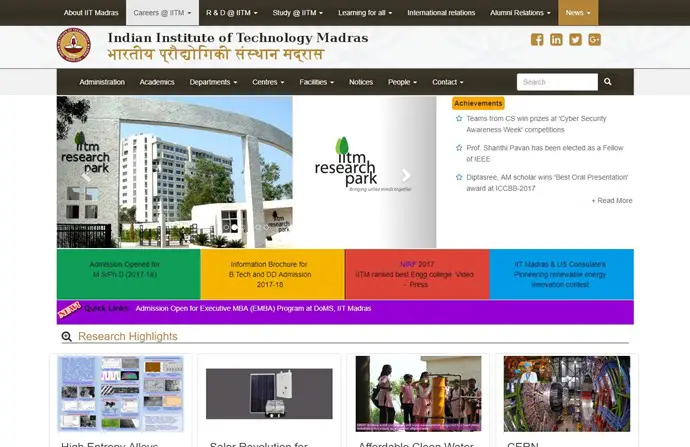The width and height of the screenshot is (690, 447).
Task: Go to next carousel slide arrow
Action: [x=406, y=175]
